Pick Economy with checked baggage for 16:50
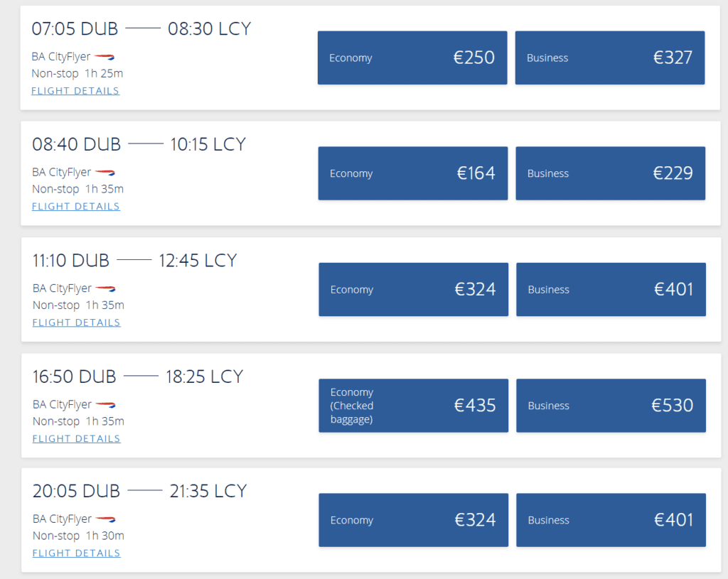This screenshot has height=579, width=728. 412,405
